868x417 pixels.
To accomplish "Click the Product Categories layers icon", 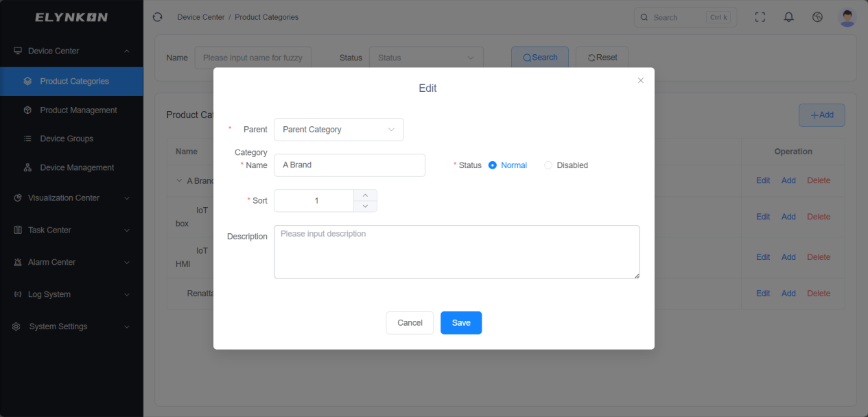I will coord(27,81).
